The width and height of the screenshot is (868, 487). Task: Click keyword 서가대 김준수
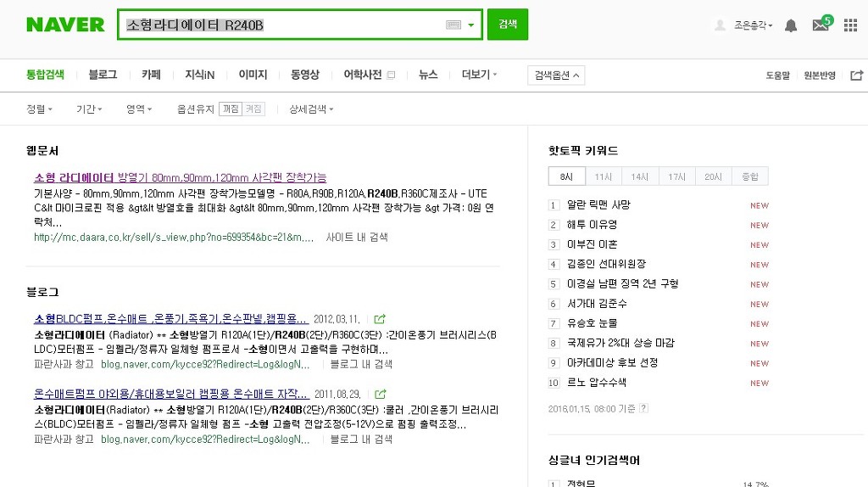click(597, 304)
